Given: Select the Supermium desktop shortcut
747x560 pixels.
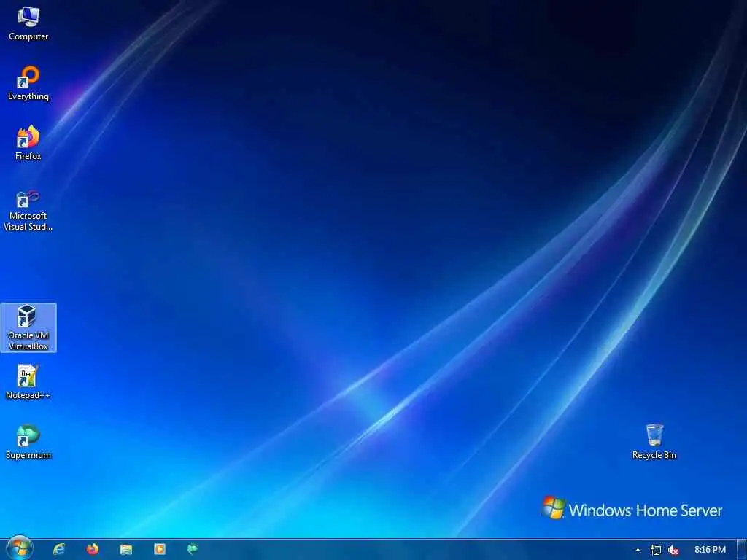Looking at the screenshot, I should coord(28,443).
